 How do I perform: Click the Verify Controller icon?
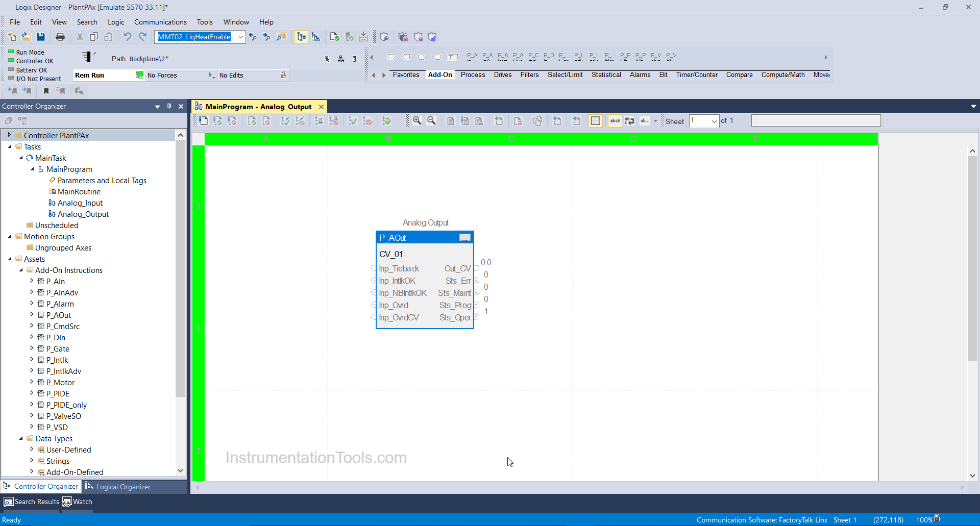(x=349, y=37)
